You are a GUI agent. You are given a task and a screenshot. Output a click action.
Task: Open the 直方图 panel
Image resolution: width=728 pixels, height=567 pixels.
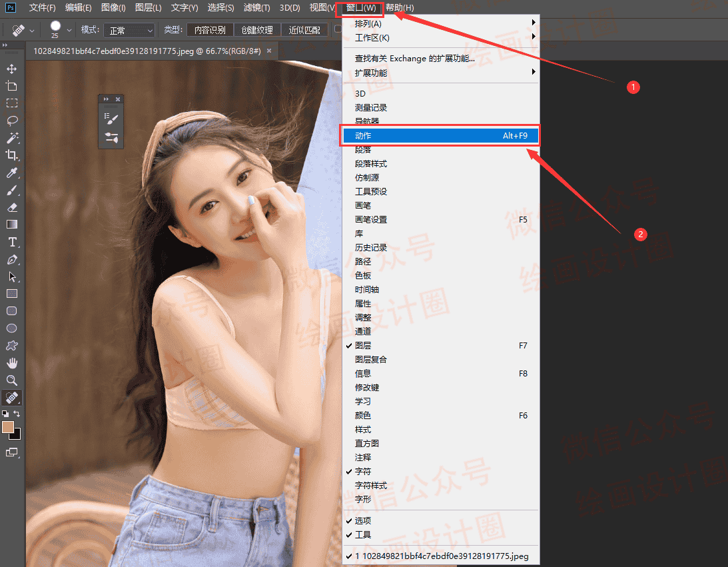[x=440, y=444]
